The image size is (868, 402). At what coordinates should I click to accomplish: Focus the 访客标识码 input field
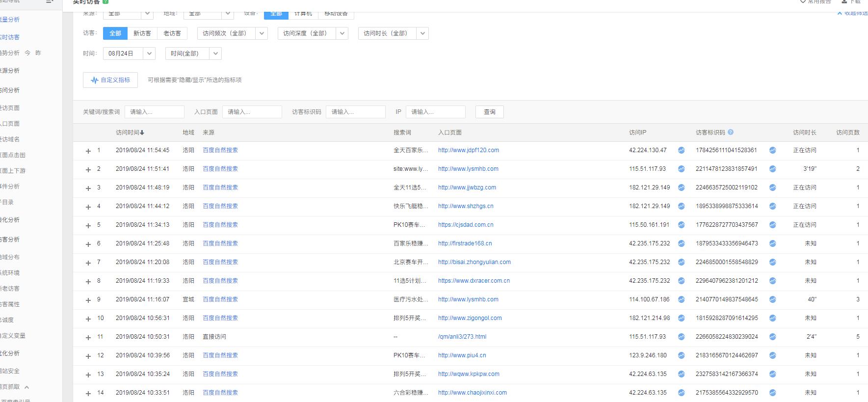pyautogui.click(x=356, y=112)
